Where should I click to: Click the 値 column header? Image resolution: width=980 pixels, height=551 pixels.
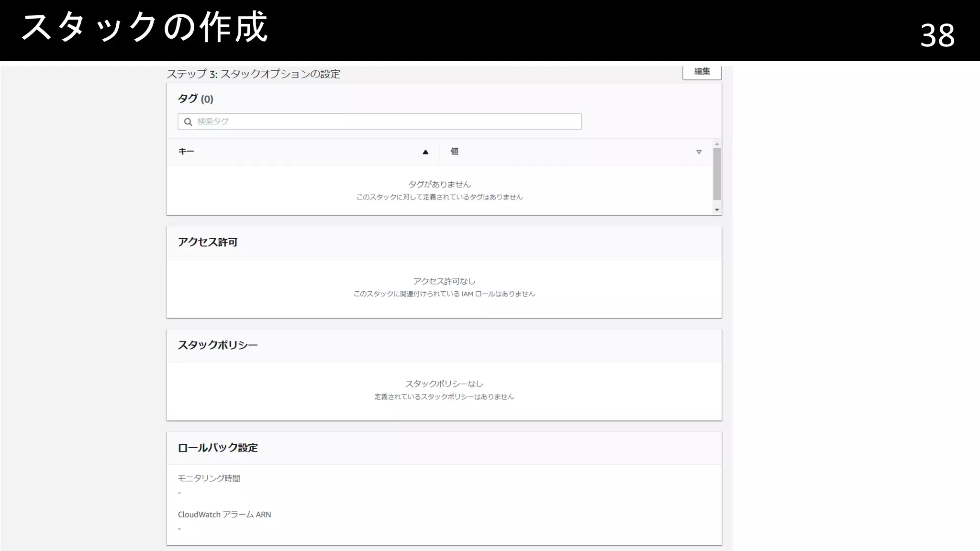click(x=454, y=152)
